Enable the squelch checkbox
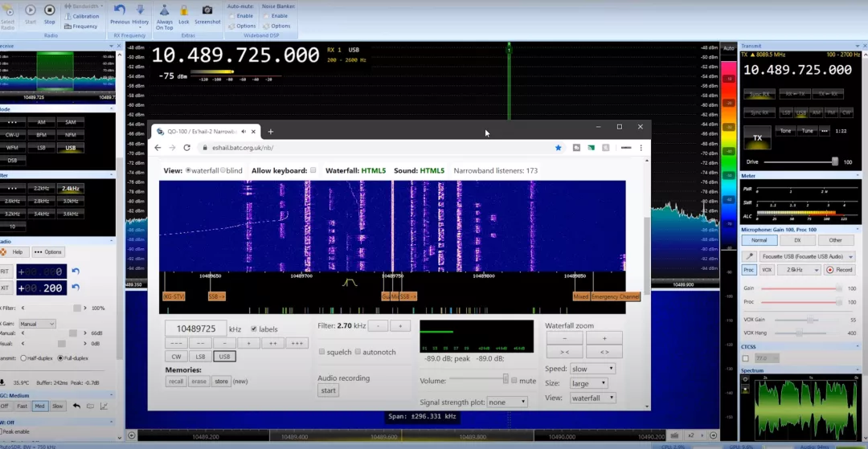This screenshot has height=449, width=868. click(x=321, y=352)
